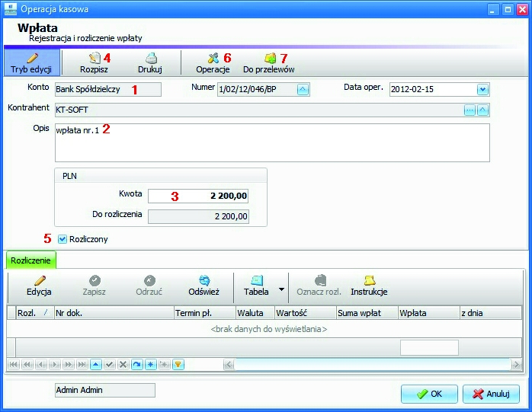Toggle the Tryb edycji pencil button
The width and height of the screenshot is (532, 412).
click(x=31, y=62)
